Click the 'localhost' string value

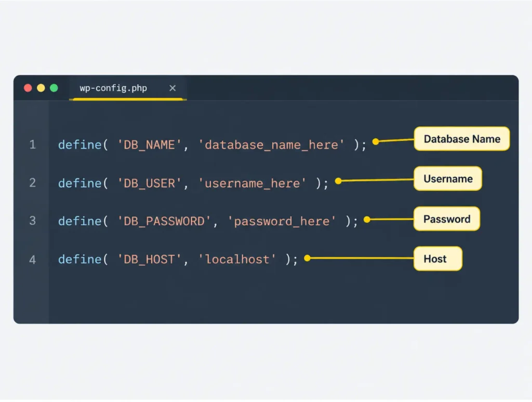(237, 260)
